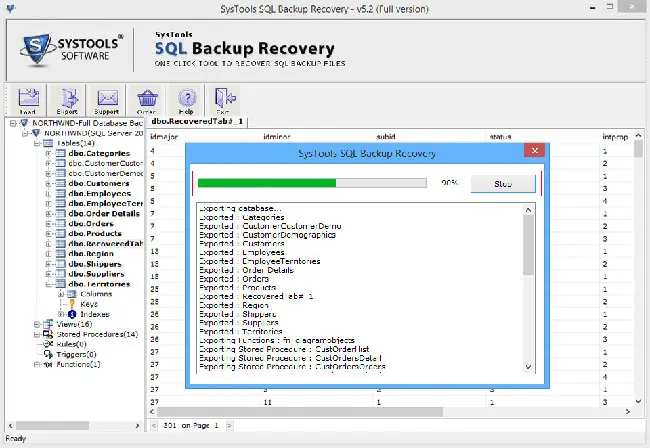Viewport: 650px width, 448px height.
Task: Click Rules(0) tree row
Action: point(71,344)
